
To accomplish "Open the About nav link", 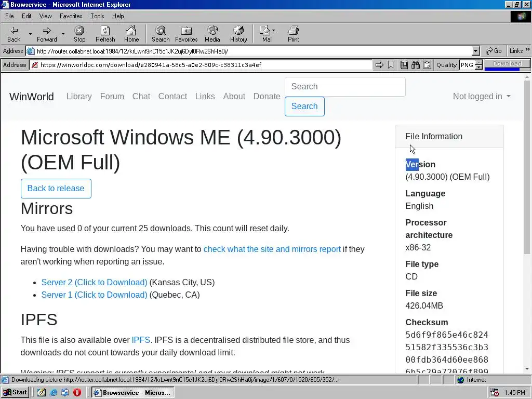I will [x=234, y=96].
